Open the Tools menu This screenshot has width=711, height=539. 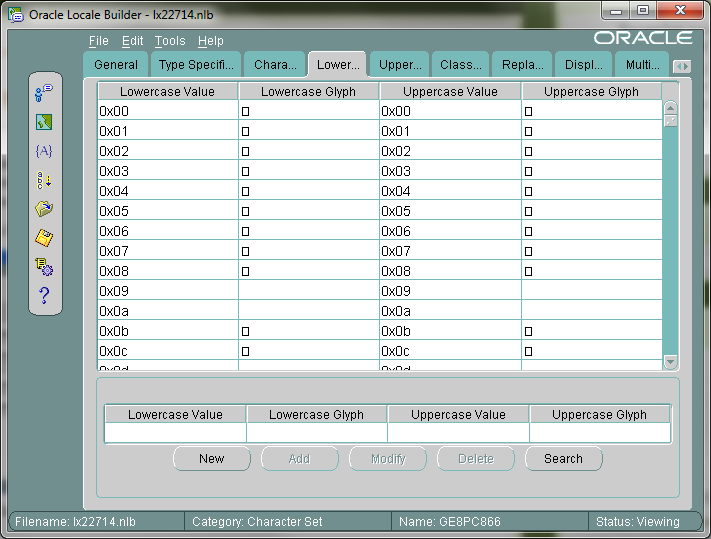[x=170, y=41]
